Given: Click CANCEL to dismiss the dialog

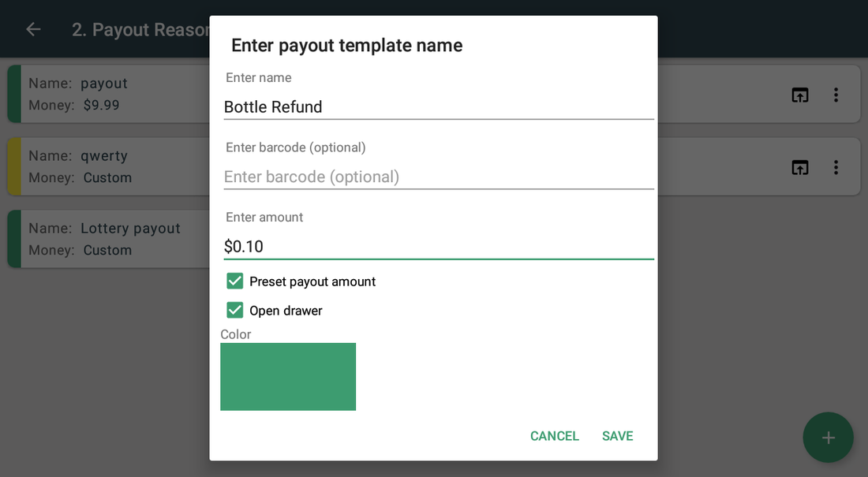Looking at the screenshot, I should [x=554, y=436].
